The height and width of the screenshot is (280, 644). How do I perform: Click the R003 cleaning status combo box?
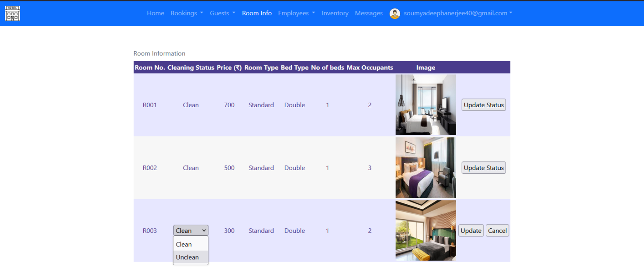(190, 231)
